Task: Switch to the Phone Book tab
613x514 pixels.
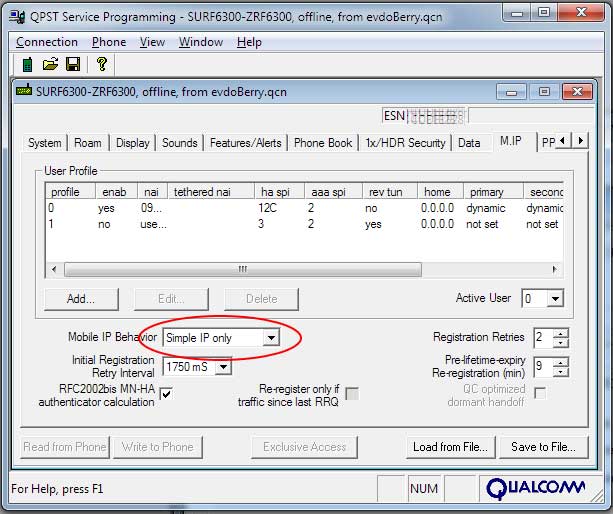Action: point(323,143)
